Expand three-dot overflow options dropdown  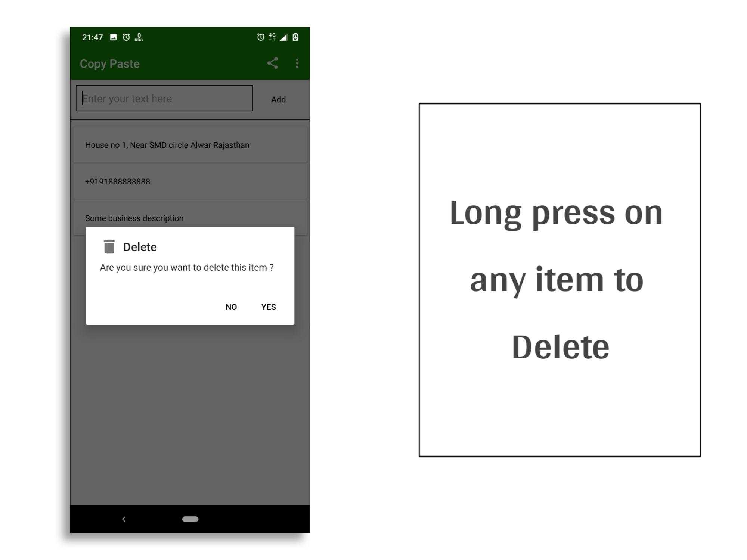pos(298,63)
